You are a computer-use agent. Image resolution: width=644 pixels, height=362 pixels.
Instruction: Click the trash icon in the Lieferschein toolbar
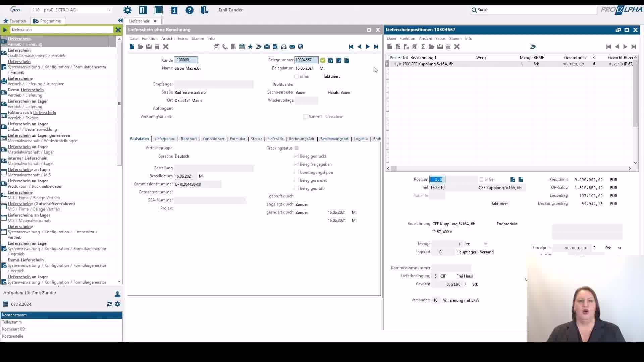(x=157, y=47)
